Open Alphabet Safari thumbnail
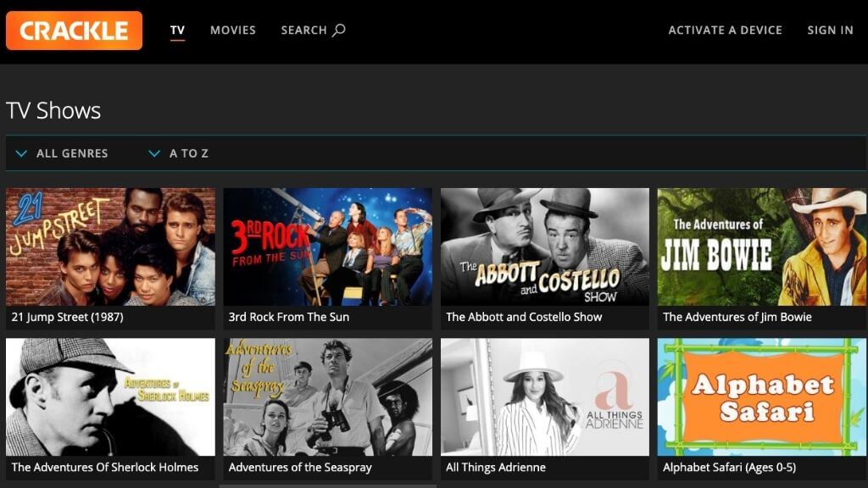The height and width of the screenshot is (488, 868). click(762, 397)
